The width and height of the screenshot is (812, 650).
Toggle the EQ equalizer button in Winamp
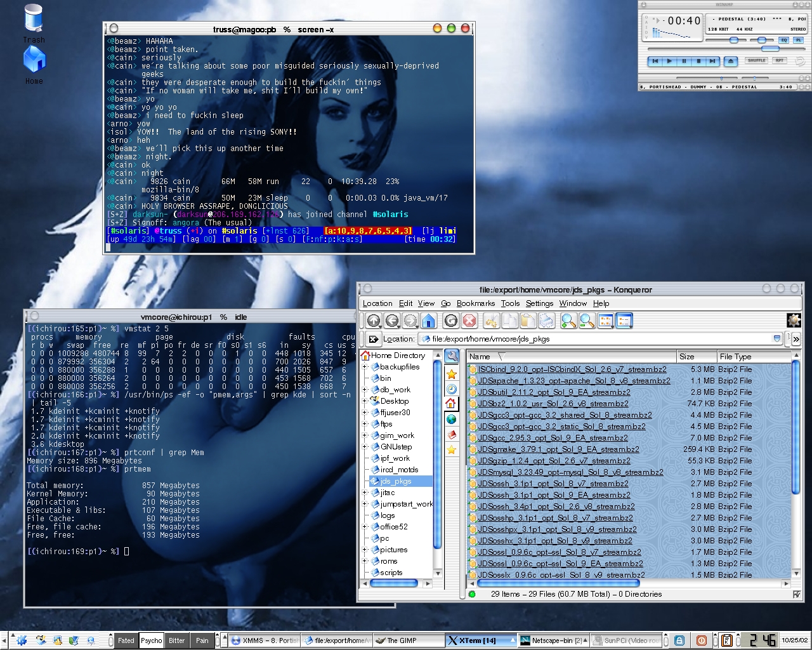tap(784, 40)
